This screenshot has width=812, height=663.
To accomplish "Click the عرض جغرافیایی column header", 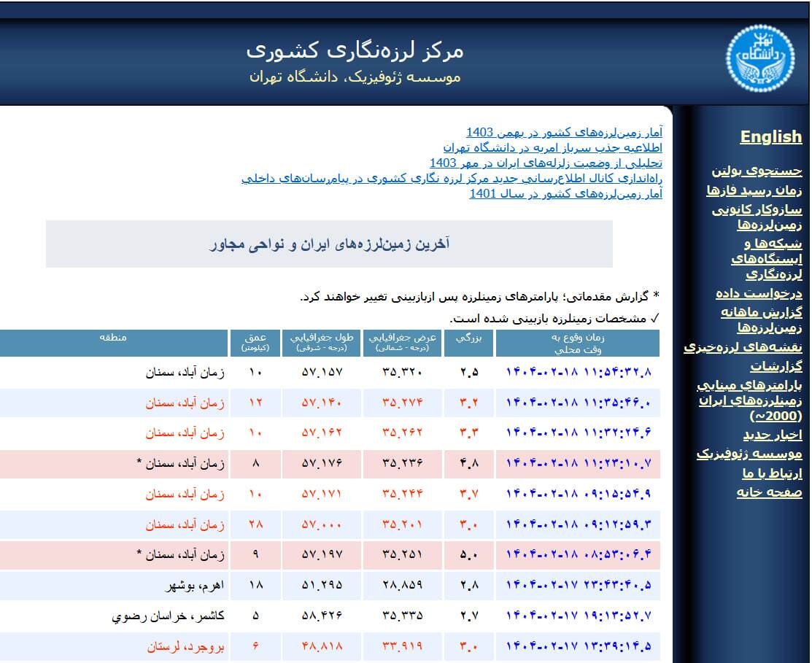I will [403, 343].
